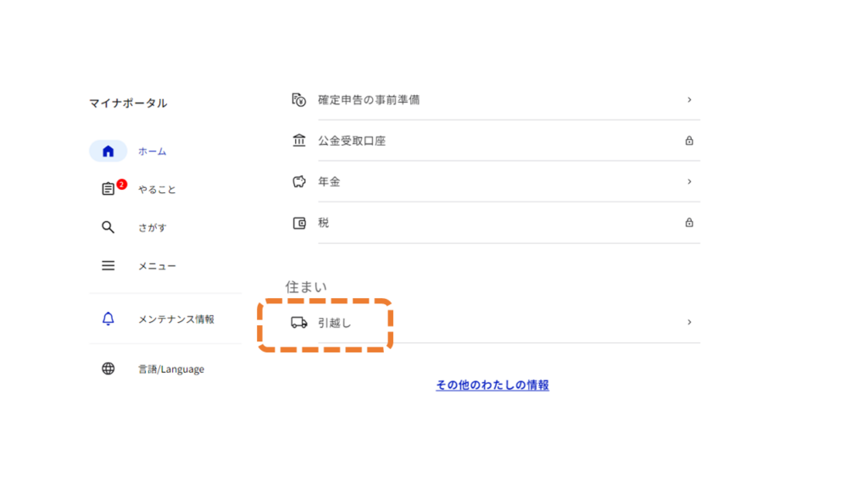The height and width of the screenshot is (488, 868).
Task: Click the 言語/Language text label
Action: pyautogui.click(x=171, y=369)
